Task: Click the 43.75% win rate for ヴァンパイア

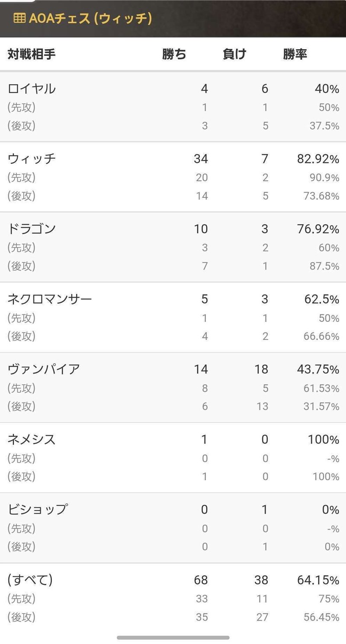Action: 317,369
